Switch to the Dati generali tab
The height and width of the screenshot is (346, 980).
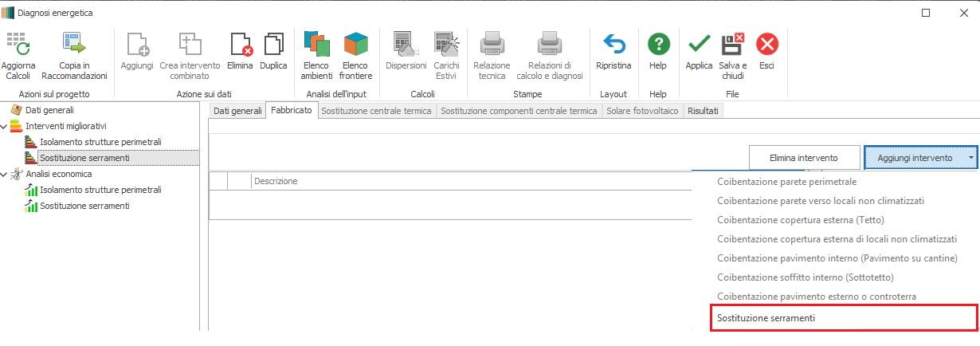pyautogui.click(x=237, y=111)
